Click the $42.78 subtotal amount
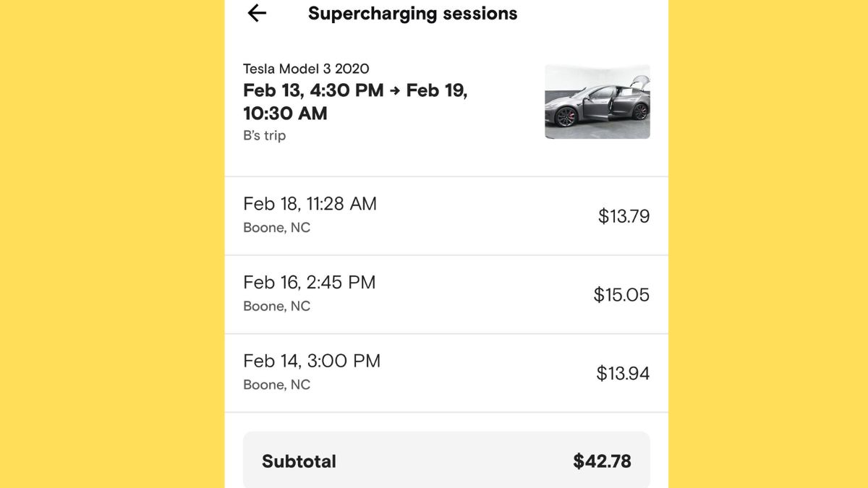Screen dimensions: 868x488 pos(602,461)
